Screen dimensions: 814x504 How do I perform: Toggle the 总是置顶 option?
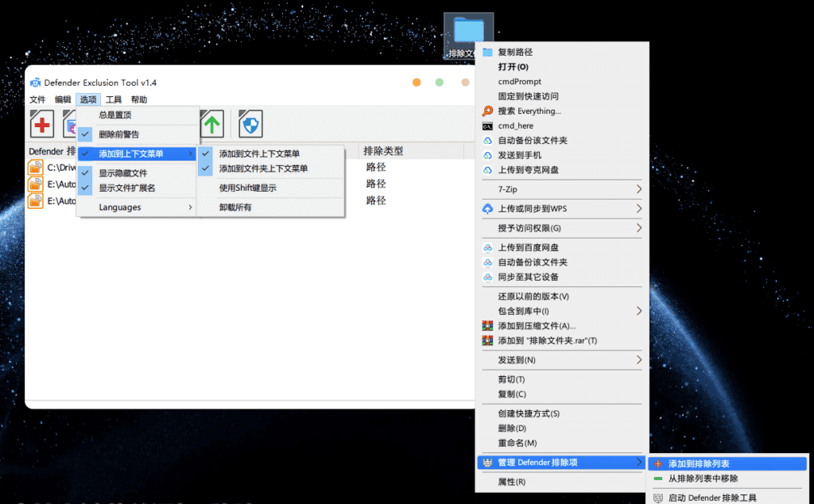point(138,115)
